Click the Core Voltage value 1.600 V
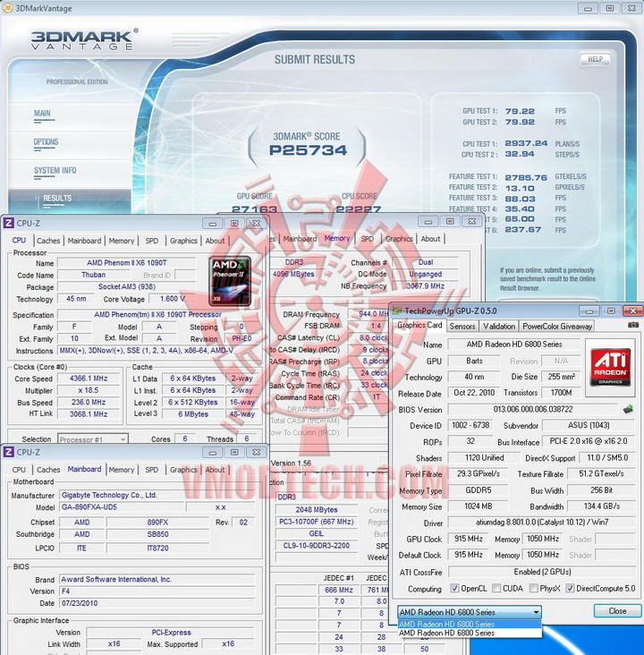The height and width of the screenshot is (655, 644). coord(172,299)
